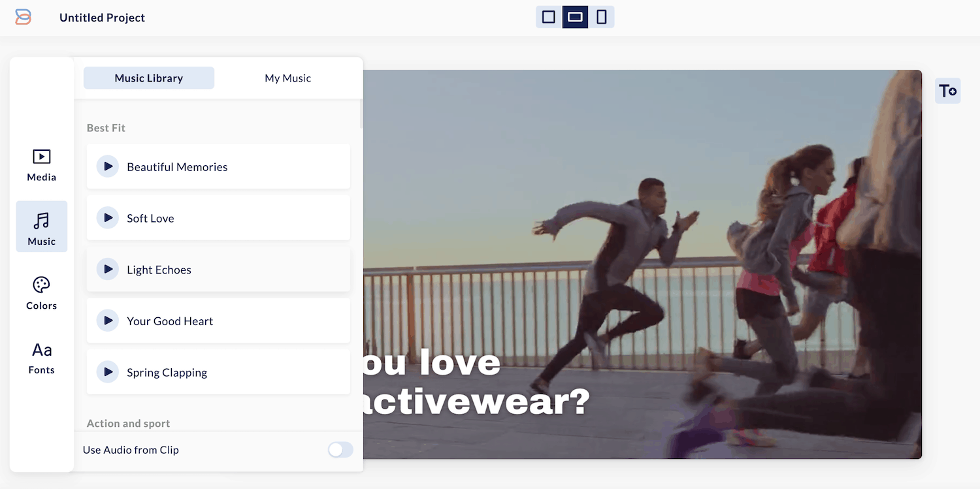Play the Your Good Heart preview
Viewport: 980px width, 489px height.
pos(108,321)
